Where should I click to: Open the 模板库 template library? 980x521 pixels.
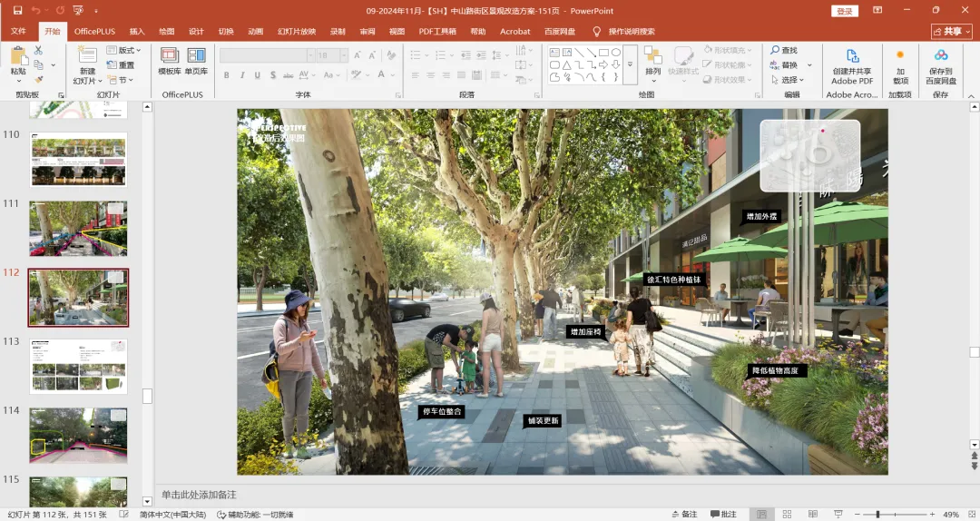pos(170,61)
